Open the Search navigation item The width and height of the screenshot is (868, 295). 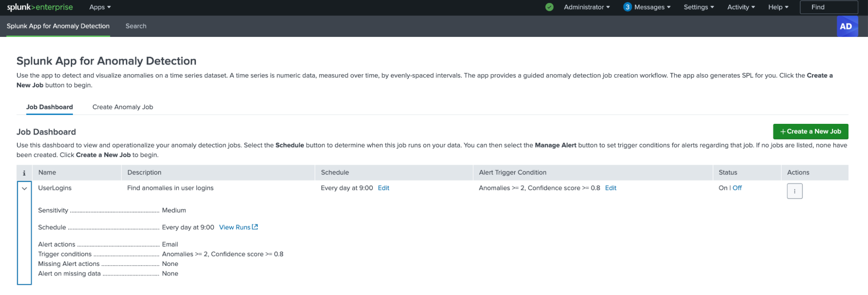(136, 27)
